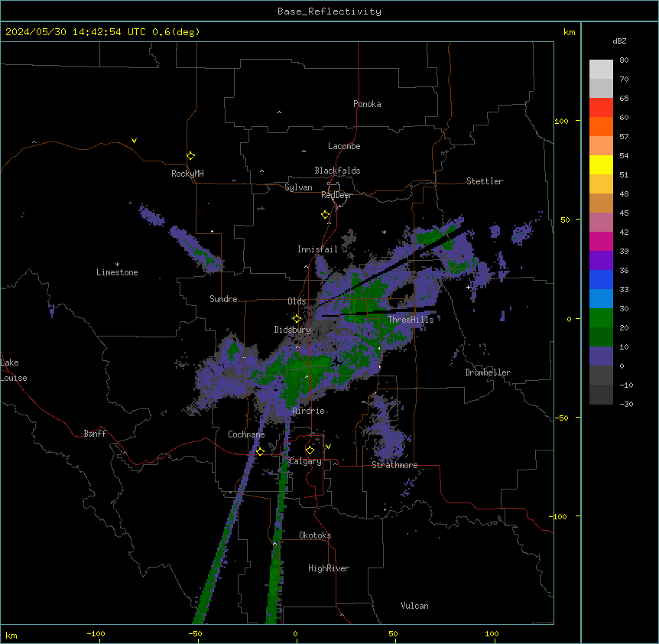The image size is (659, 644).
Task: Click the Stettler city label
Action: (485, 181)
